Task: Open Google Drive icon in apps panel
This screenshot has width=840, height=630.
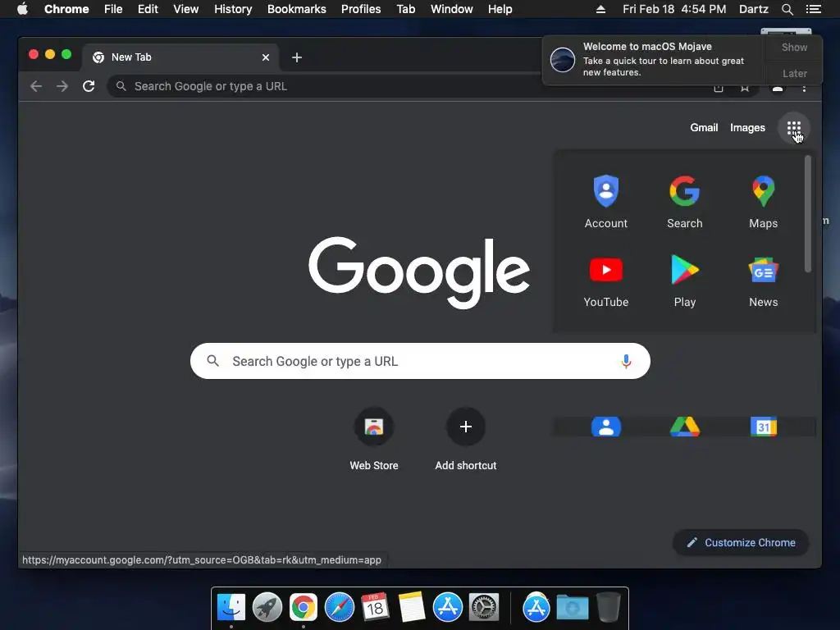Action: pos(685,427)
